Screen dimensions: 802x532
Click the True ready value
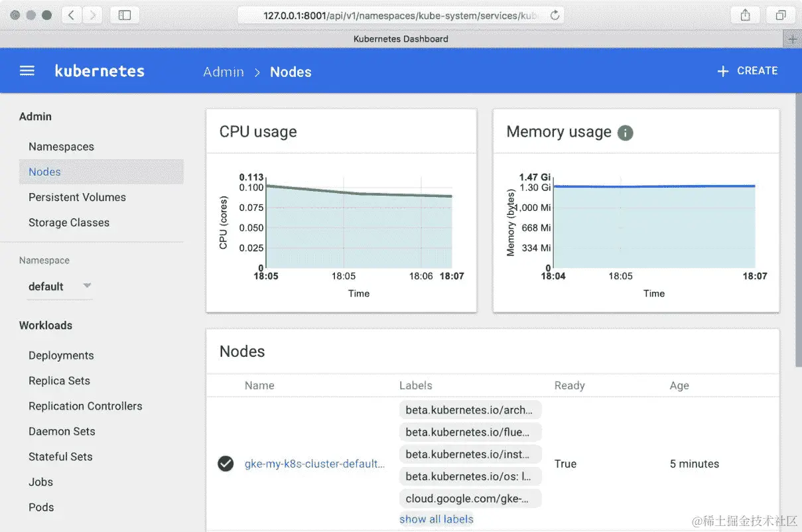565,464
